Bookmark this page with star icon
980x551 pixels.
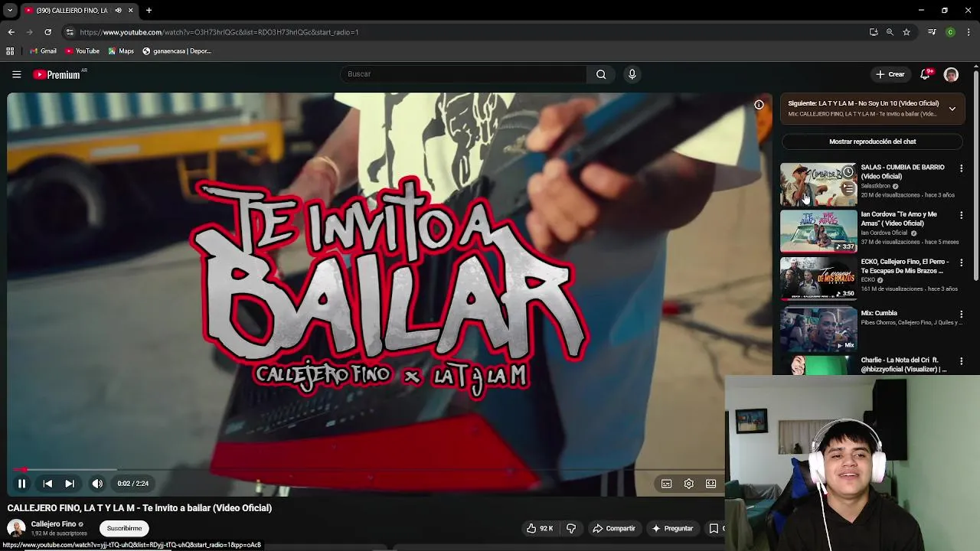click(x=906, y=32)
